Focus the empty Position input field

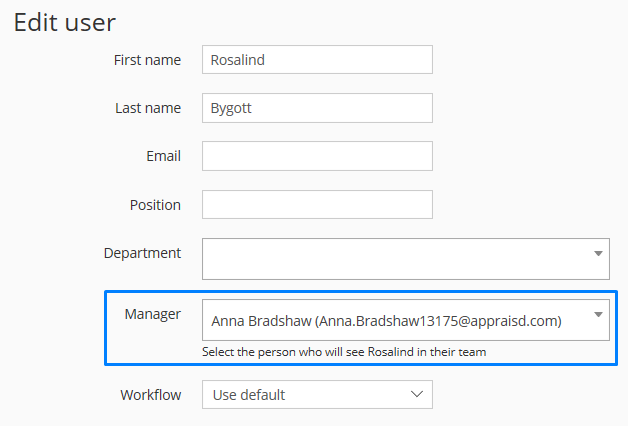coord(317,205)
